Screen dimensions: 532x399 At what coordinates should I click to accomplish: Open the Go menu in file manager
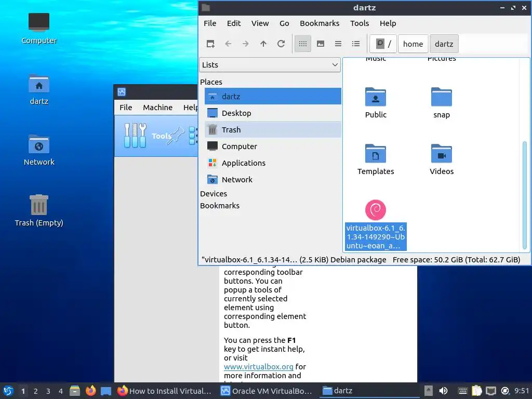coord(284,23)
